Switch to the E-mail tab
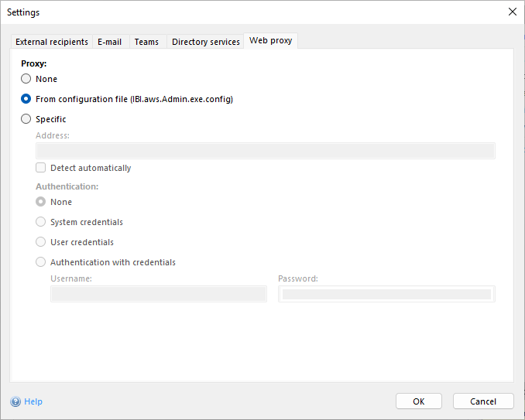Screen dimensions: 525x420 click(109, 42)
